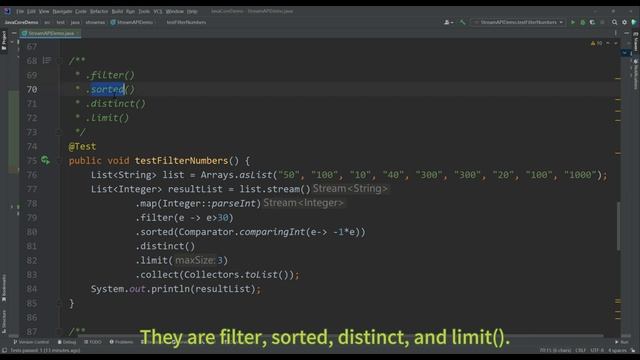This screenshot has width=640, height=360.
Task: Click System.out.println statement on line 84
Action: tap(176, 289)
